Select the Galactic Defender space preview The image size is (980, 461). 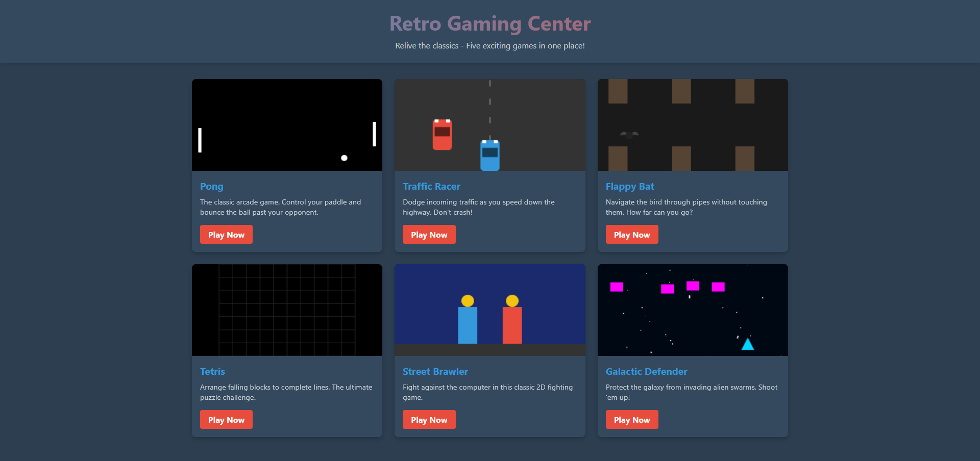point(692,310)
